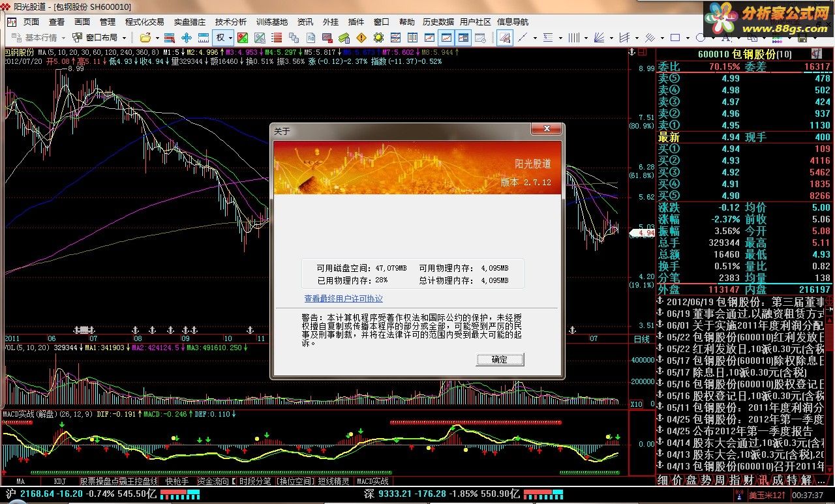Open the 历史数据 menu
This screenshot has width=835, height=504.
tap(438, 22)
